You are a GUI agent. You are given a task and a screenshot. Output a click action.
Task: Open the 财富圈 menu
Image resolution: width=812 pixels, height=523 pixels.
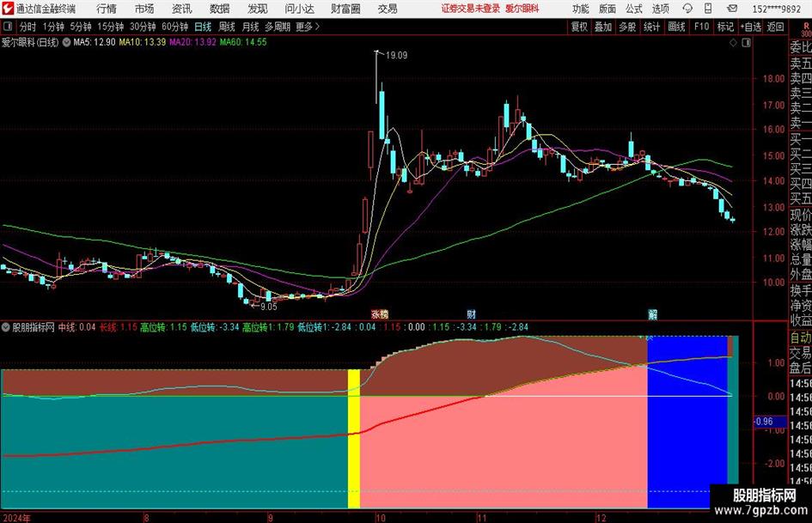tap(345, 9)
